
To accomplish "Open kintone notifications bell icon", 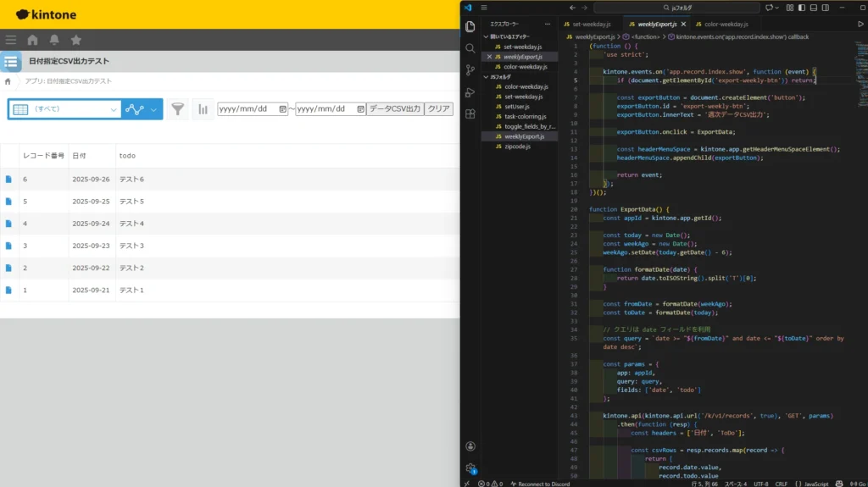I will 54,40.
